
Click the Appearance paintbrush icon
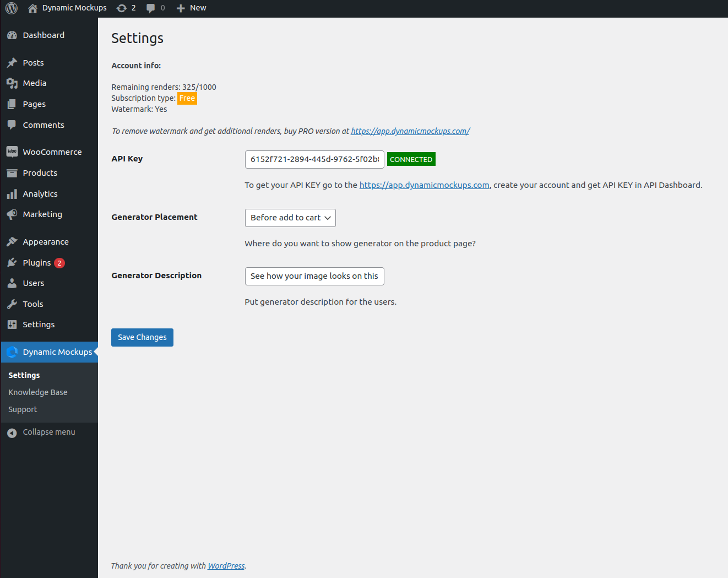[12, 242]
